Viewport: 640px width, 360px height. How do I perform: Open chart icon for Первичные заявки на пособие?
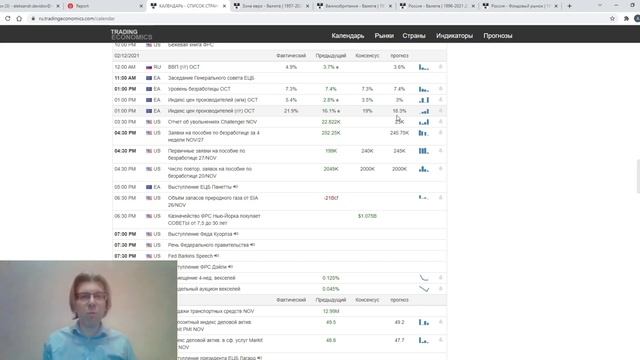[x=424, y=151]
